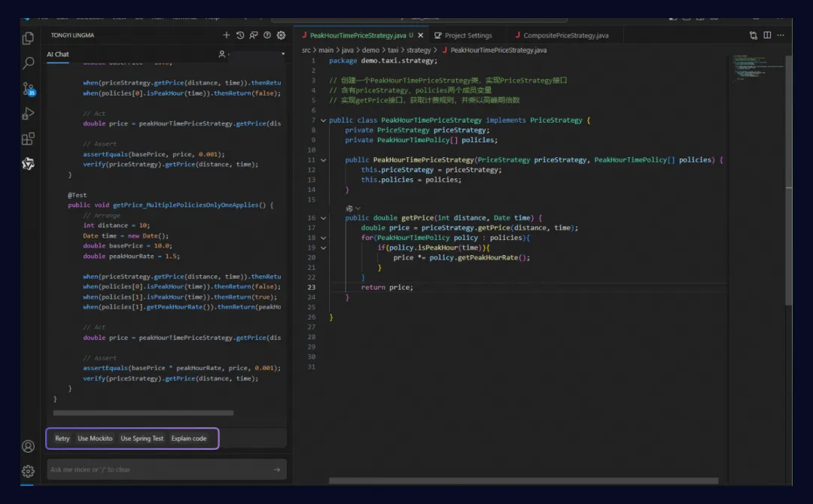Click 'price *= policy.getPeakHourRate();' line
813x504 pixels.
(461, 257)
